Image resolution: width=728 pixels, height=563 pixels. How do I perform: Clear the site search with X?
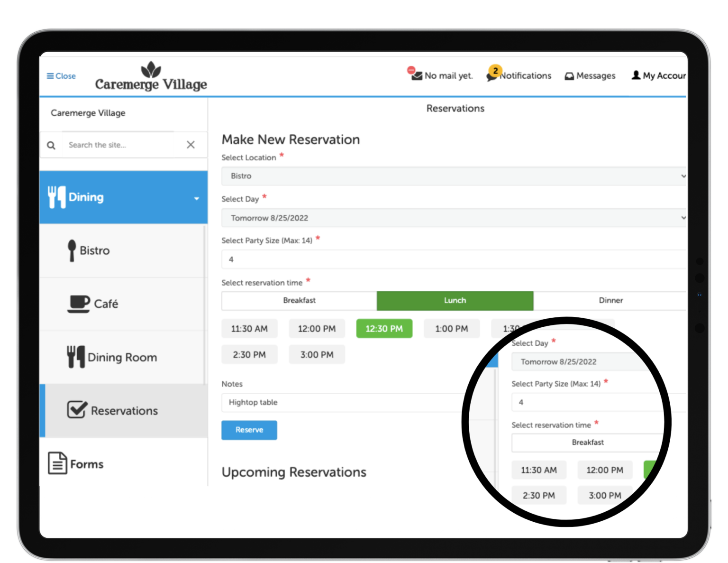click(191, 145)
